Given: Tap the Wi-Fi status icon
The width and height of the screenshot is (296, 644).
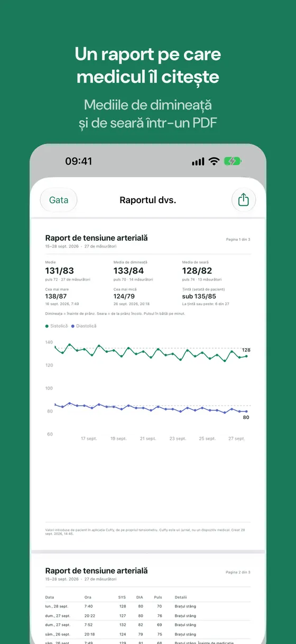Looking at the screenshot, I should pyautogui.click(x=214, y=161).
